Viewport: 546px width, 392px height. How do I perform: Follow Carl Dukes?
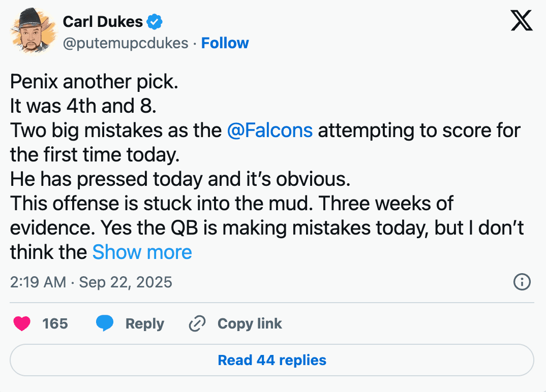(x=225, y=43)
